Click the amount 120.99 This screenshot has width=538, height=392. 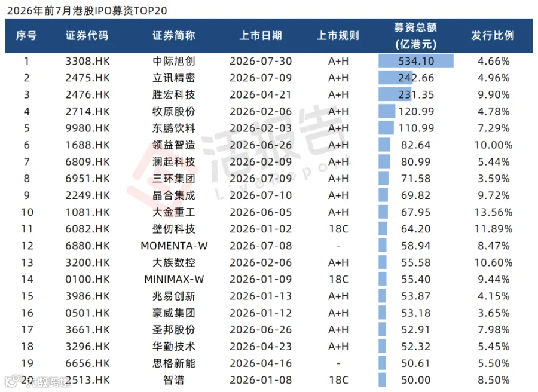(x=416, y=112)
